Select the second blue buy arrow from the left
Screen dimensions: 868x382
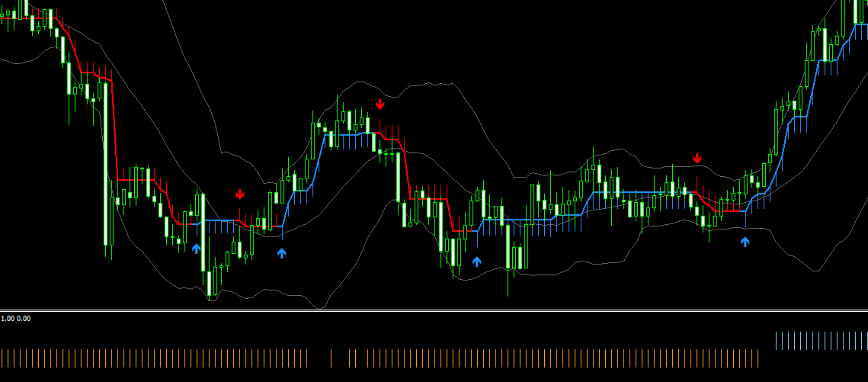coord(282,254)
